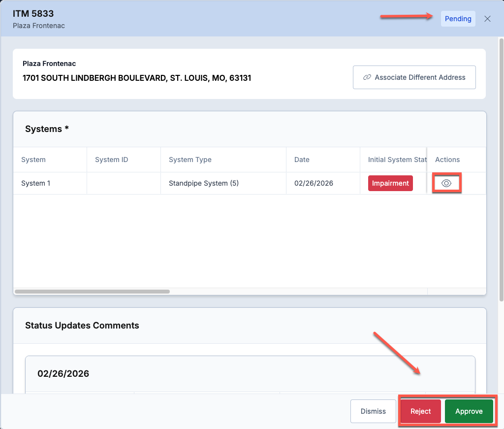Click the Pending status badge
Screen dimensions: 504x429
click(458, 19)
